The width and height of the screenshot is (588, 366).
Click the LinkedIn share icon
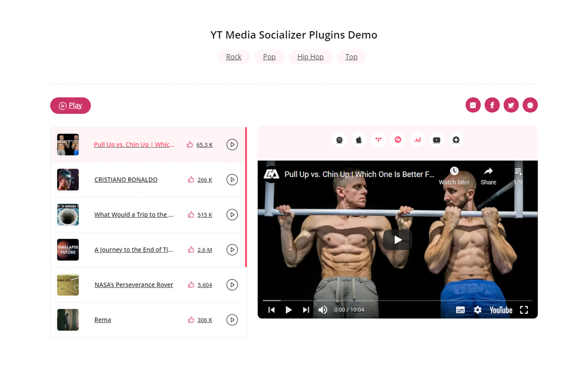coord(473,105)
